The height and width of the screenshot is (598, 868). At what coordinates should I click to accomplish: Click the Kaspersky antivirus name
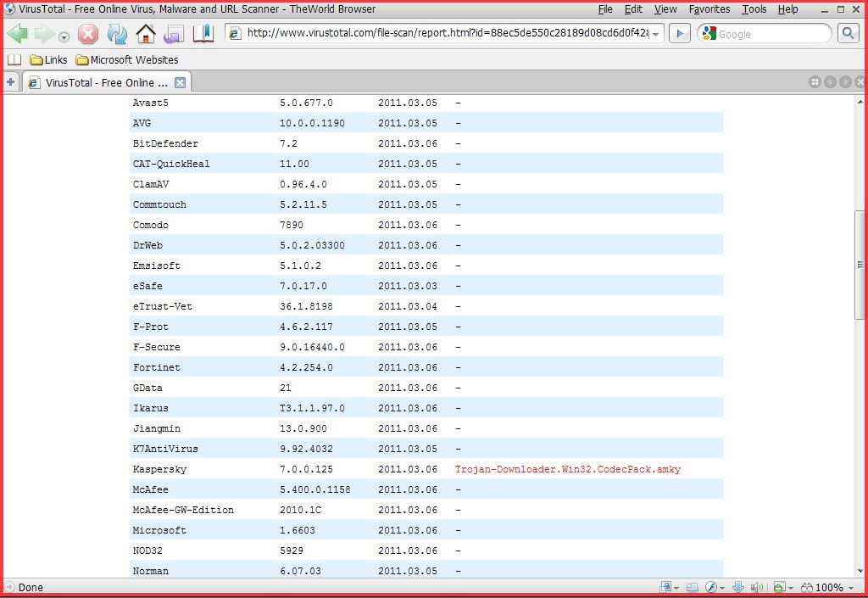(x=159, y=469)
